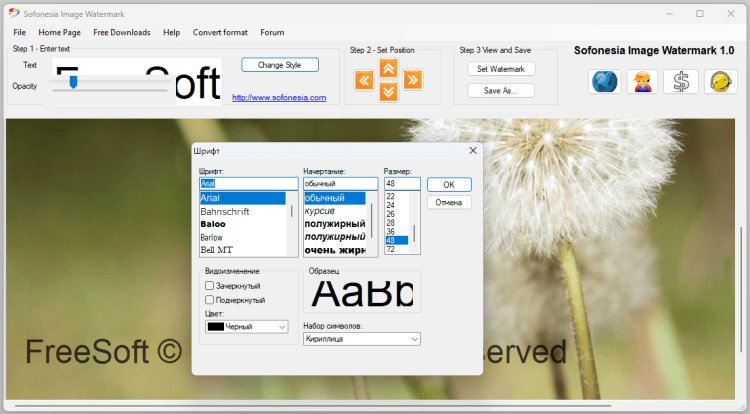The image size is (750, 414).
Task: Move watermark right with double-right arrow
Action: point(413,80)
